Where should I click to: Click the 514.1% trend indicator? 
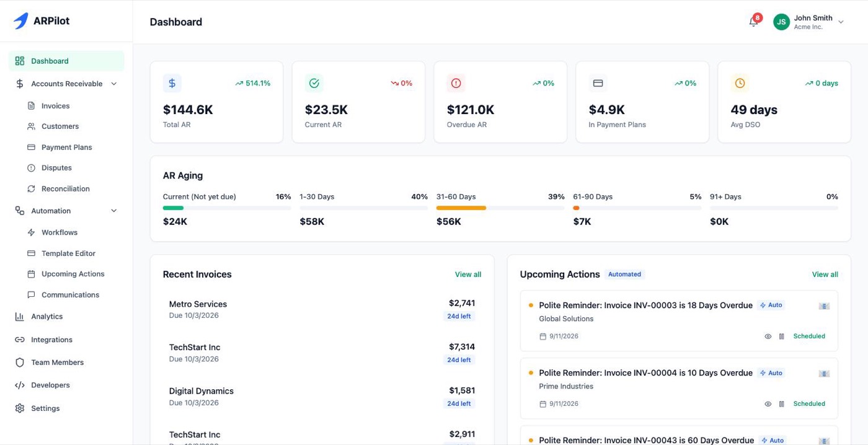click(252, 83)
